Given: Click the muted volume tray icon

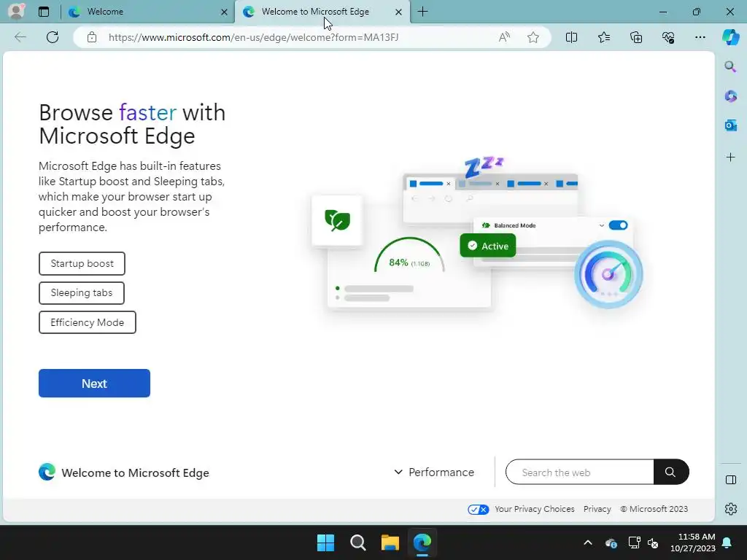Looking at the screenshot, I should click(653, 542).
